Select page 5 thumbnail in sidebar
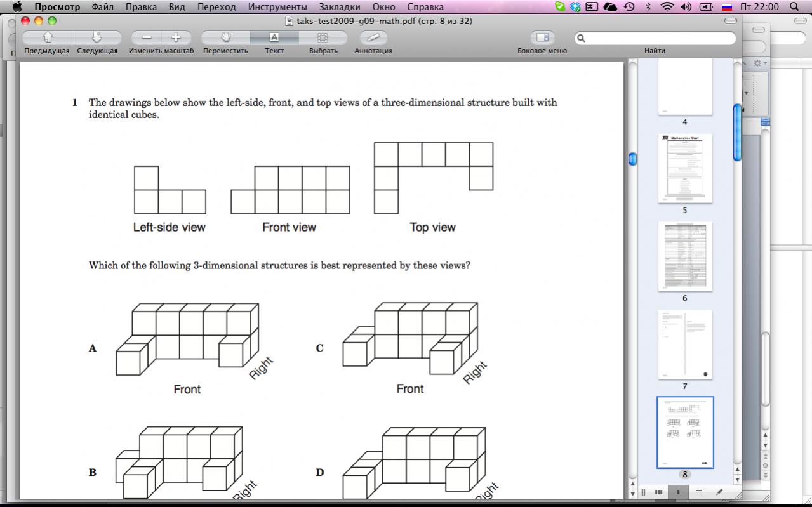The height and width of the screenshot is (507, 812). (685, 168)
